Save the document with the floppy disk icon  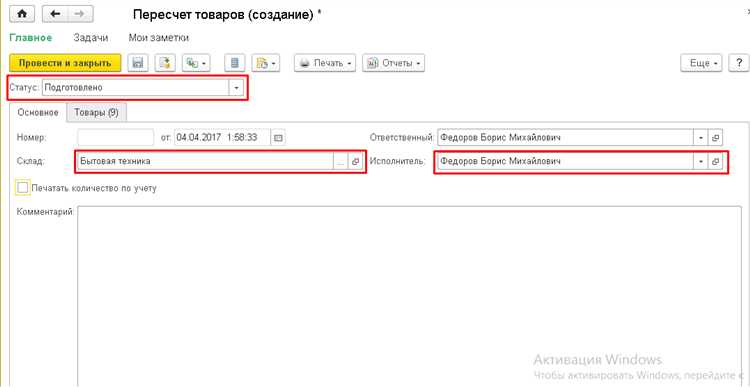tap(138, 63)
